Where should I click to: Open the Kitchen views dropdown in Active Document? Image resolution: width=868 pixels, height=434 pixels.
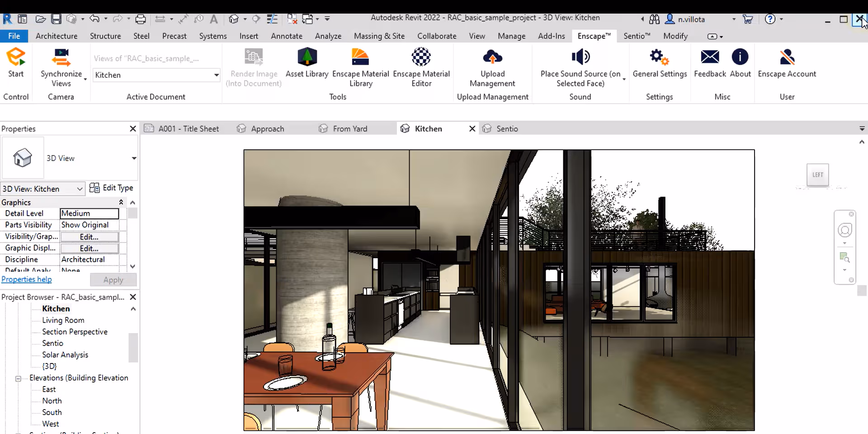(216, 75)
